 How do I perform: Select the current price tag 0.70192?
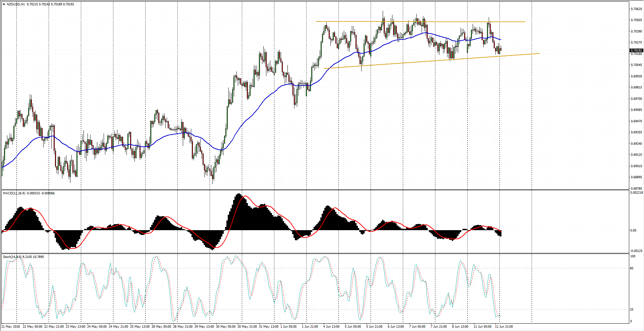click(x=636, y=51)
